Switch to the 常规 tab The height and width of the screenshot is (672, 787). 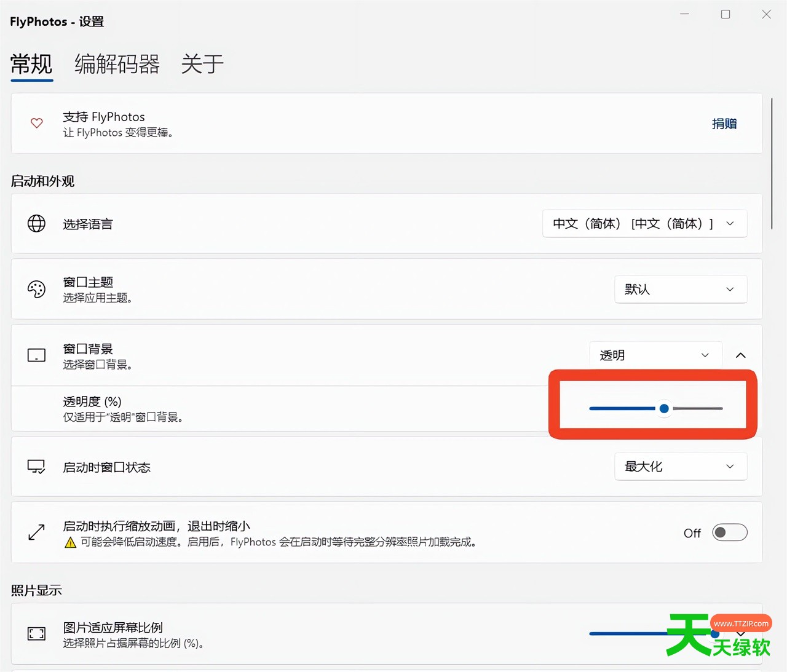tap(32, 64)
